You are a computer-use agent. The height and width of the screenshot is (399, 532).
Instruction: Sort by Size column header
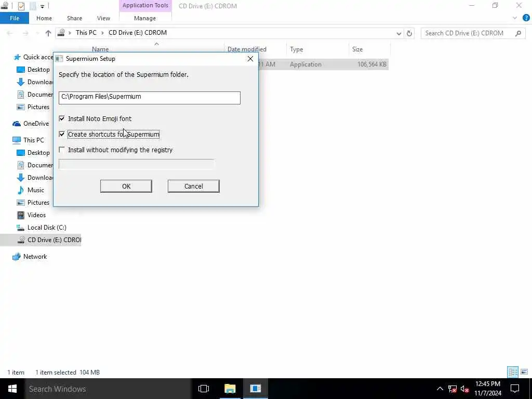(x=357, y=49)
